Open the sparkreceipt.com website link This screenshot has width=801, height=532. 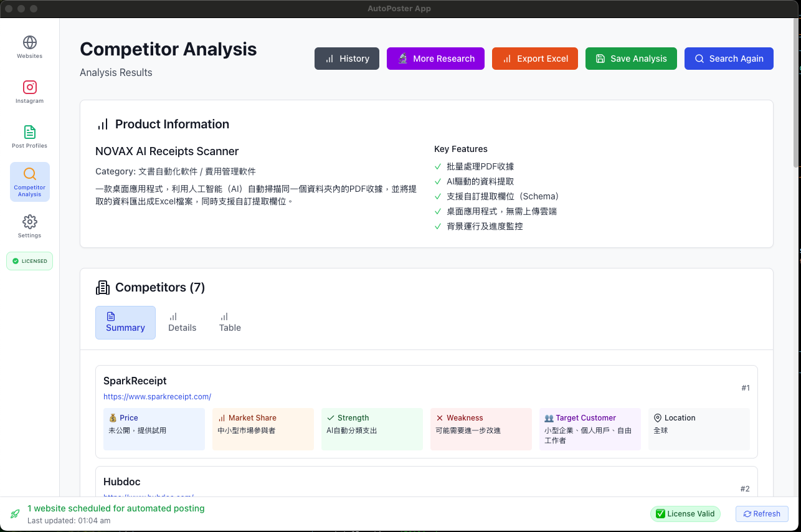[157, 396]
